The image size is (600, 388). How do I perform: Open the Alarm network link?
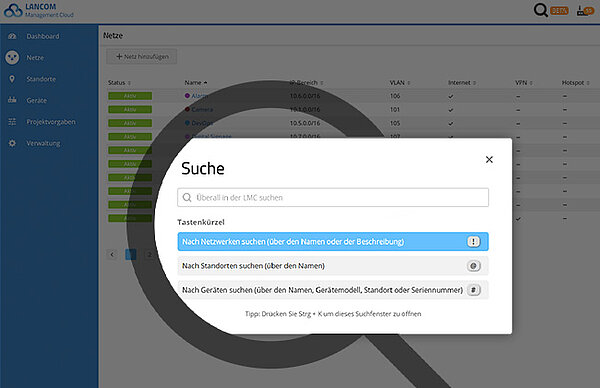(x=200, y=96)
